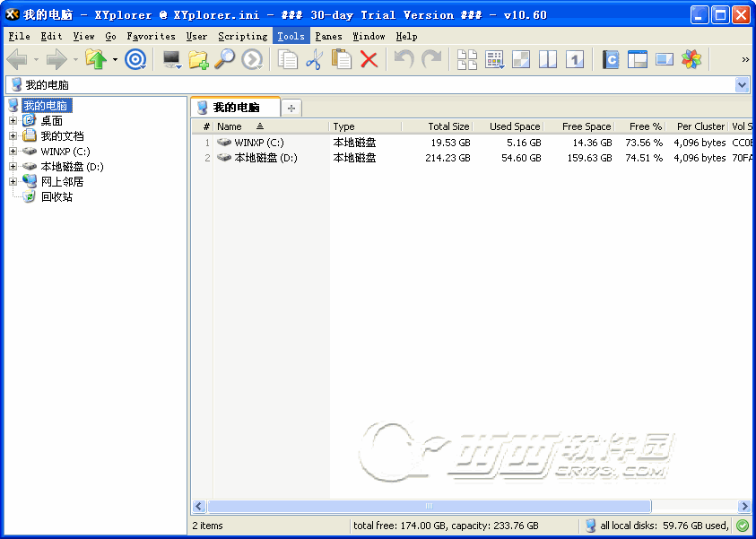Select 桌面 in folder tree
The height and width of the screenshot is (539, 756).
pos(51,120)
